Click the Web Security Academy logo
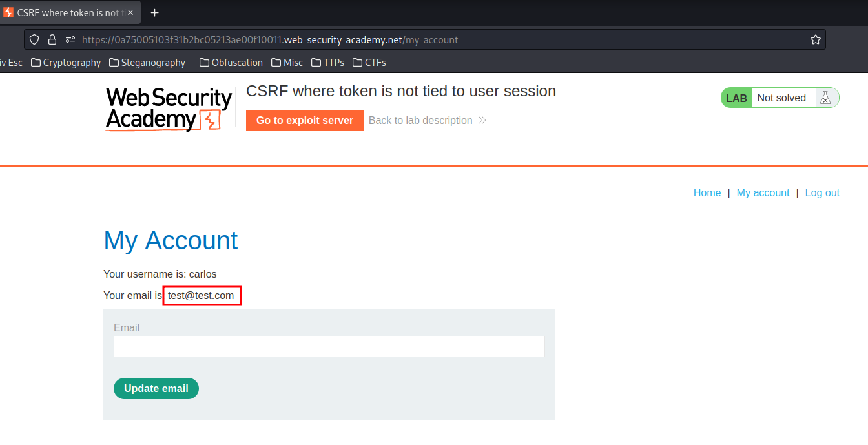 point(169,109)
